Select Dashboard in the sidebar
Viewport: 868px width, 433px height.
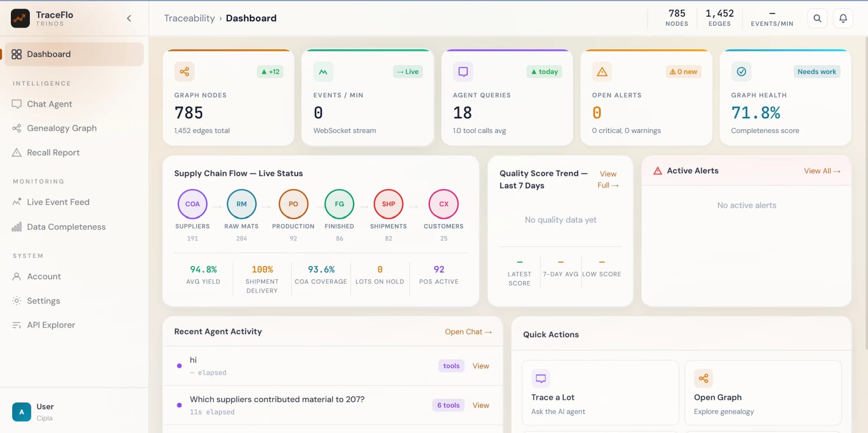click(x=74, y=54)
